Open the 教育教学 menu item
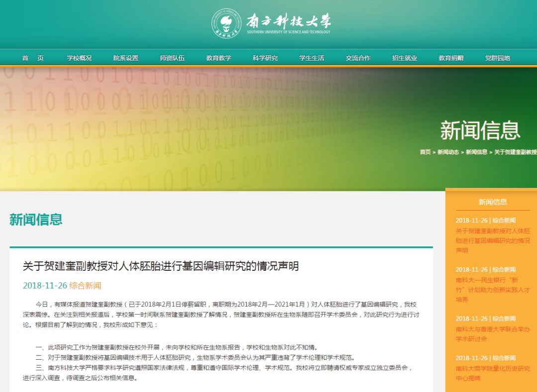Image resolution: width=537 pixels, height=392 pixels. pyautogui.click(x=219, y=58)
